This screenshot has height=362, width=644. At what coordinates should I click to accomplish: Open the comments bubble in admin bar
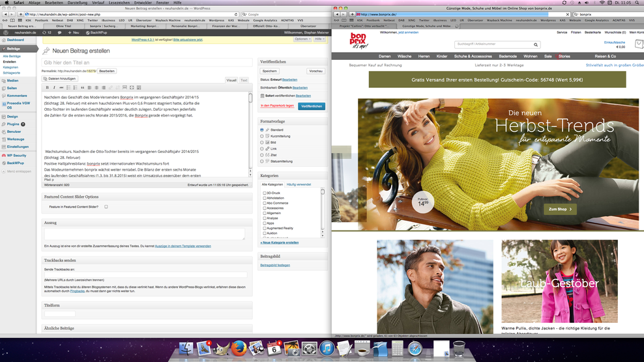(59, 33)
